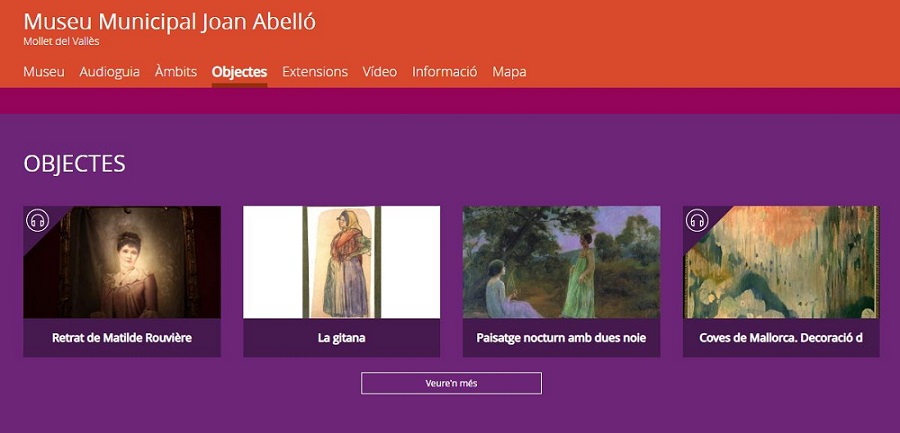Image resolution: width=900 pixels, height=433 pixels.
Task: Select the Objectes tab
Action: point(239,72)
